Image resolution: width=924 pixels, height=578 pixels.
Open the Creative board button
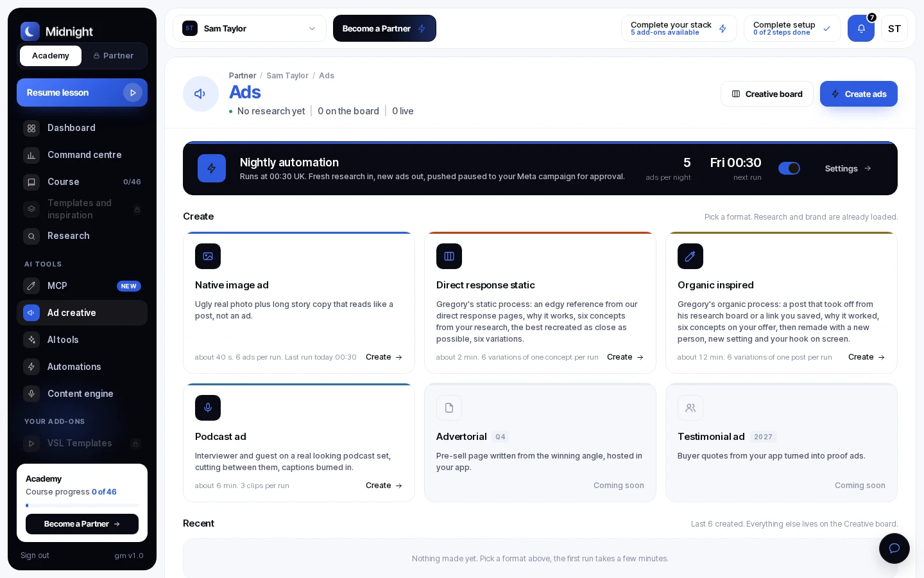[x=767, y=94]
